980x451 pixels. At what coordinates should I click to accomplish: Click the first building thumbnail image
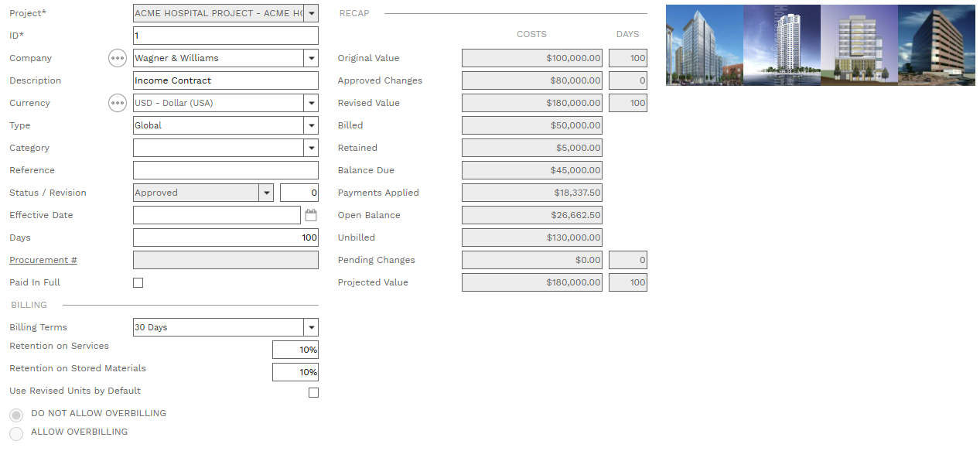pyautogui.click(x=704, y=45)
